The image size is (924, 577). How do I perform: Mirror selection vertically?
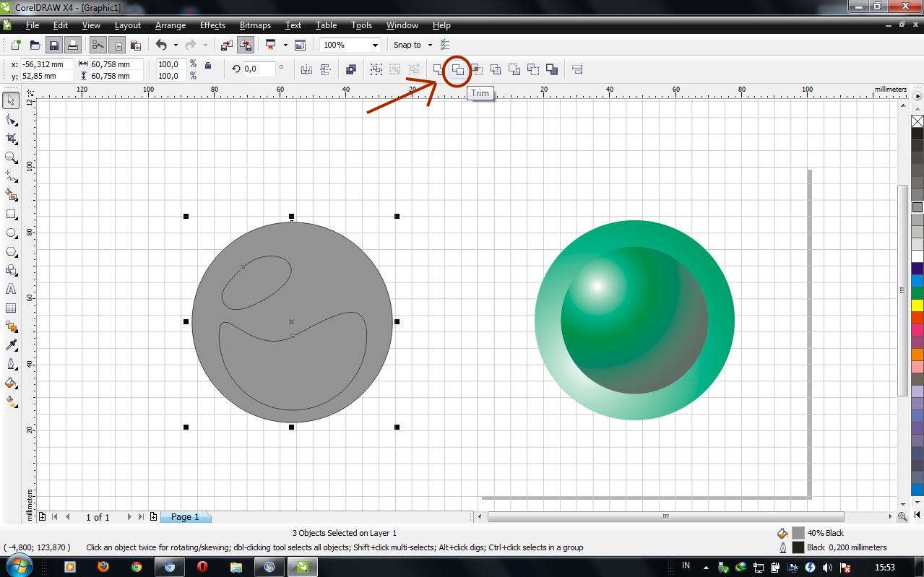[325, 69]
